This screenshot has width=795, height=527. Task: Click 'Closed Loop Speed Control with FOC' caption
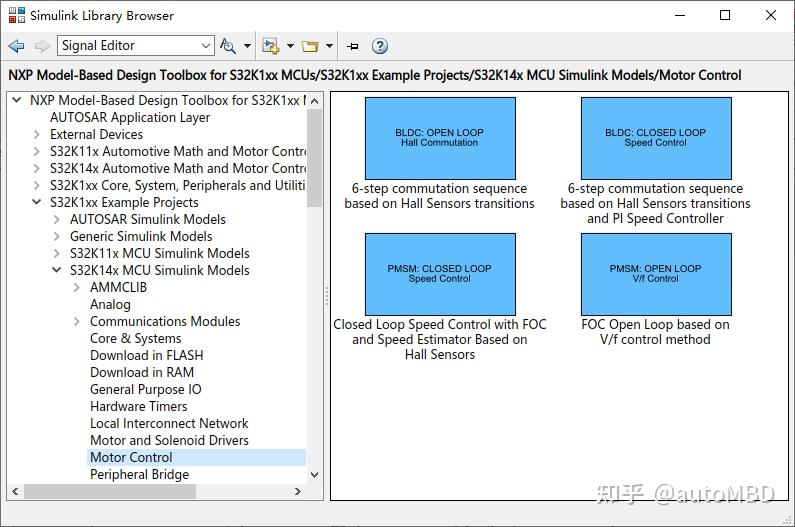(x=440, y=324)
